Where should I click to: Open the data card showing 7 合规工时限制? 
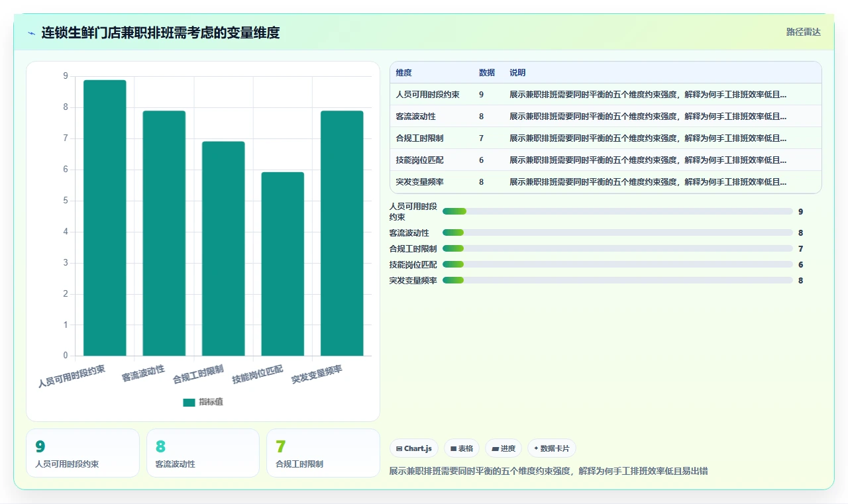[x=323, y=453]
